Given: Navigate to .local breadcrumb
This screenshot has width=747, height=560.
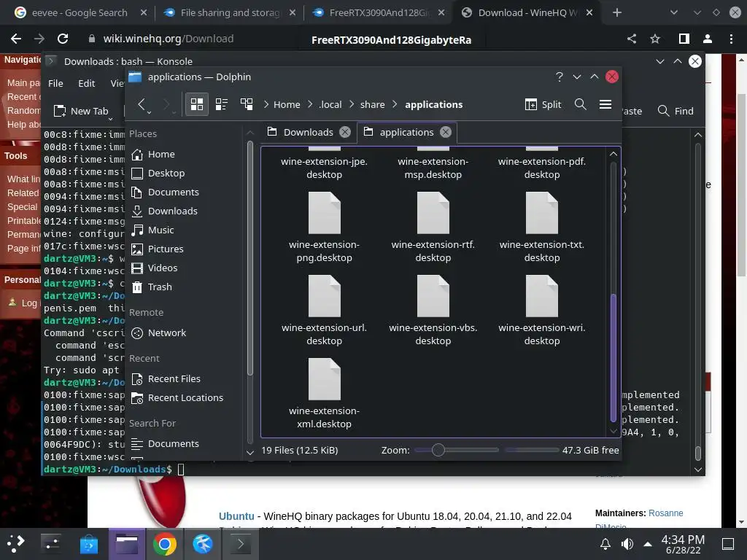Looking at the screenshot, I should 330,105.
